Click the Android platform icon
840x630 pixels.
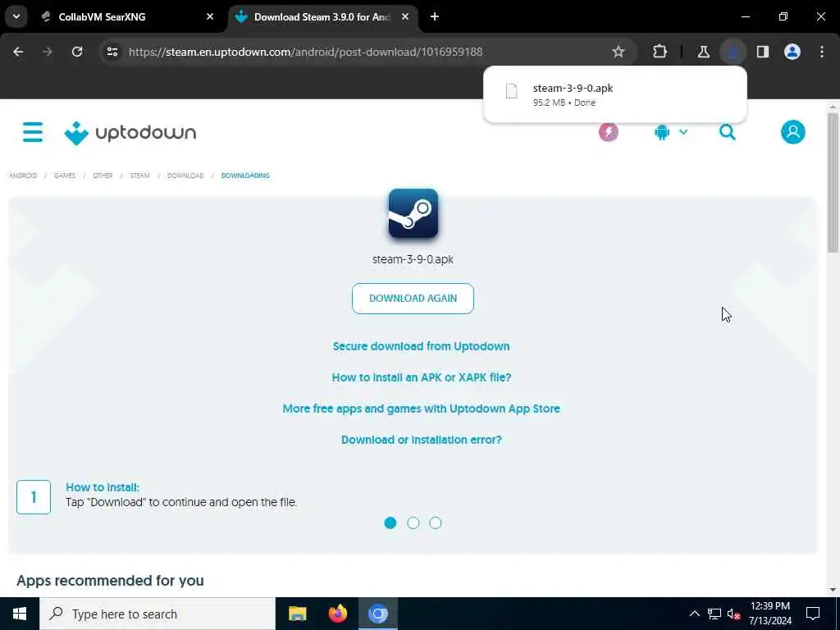[x=662, y=132]
